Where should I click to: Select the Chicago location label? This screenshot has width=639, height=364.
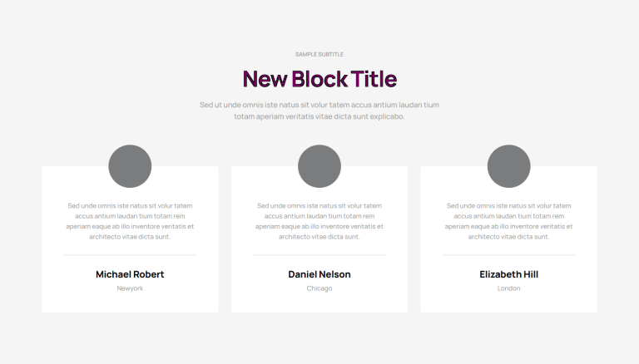[319, 288]
